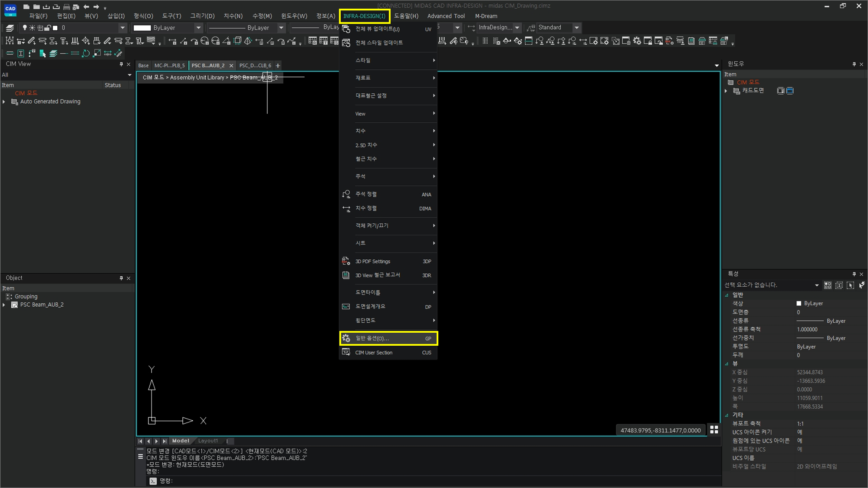Click the select objects cursor icon in 특성 panel
This screenshot has width=868, height=488.
(x=850, y=285)
